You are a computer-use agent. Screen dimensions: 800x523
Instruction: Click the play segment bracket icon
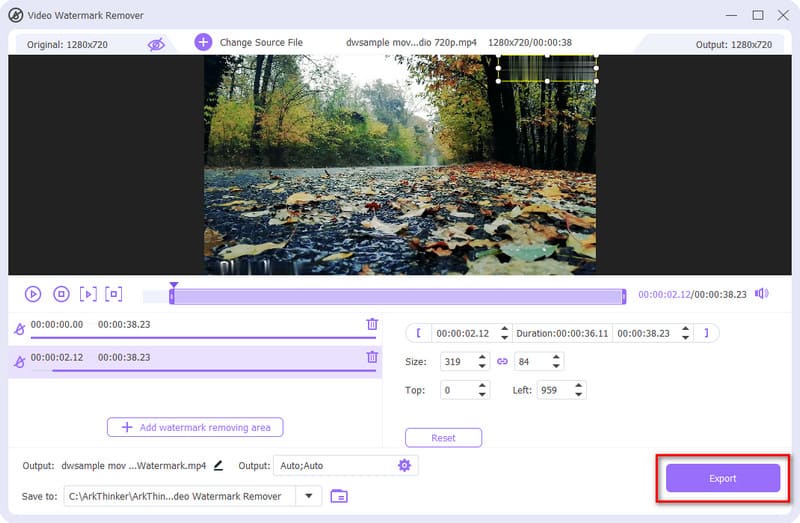click(88, 294)
